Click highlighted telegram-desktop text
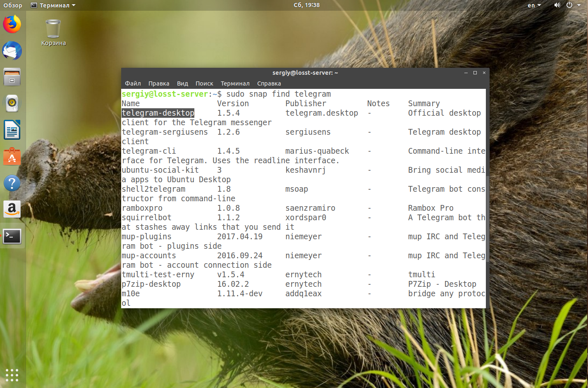The image size is (588, 388). tap(158, 113)
